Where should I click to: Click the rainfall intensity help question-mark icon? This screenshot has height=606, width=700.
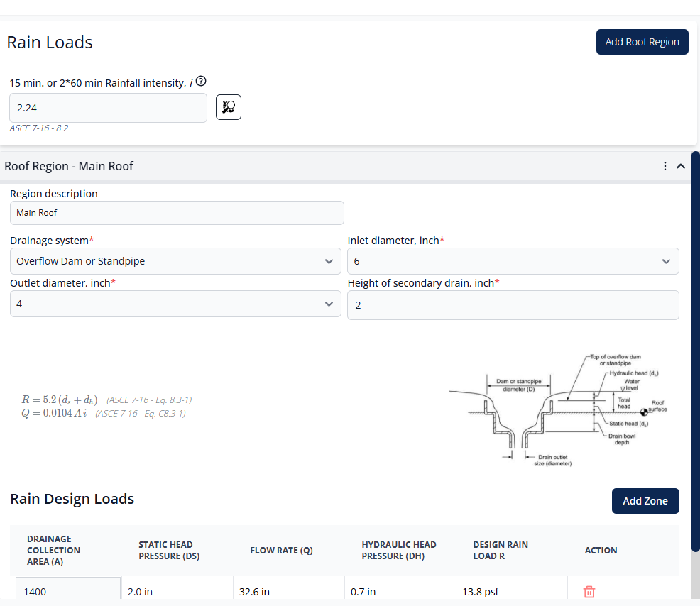(201, 82)
